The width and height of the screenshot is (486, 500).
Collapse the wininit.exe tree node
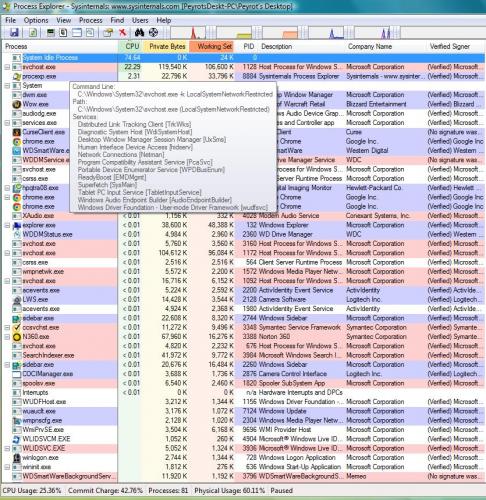pos(7,467)
